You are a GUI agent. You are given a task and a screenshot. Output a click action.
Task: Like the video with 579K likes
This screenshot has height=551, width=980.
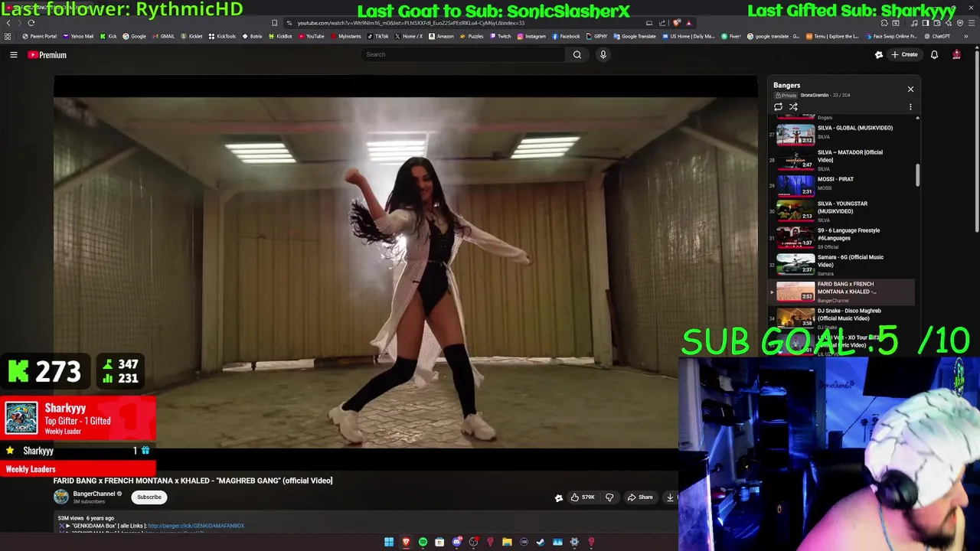(582, 497)
